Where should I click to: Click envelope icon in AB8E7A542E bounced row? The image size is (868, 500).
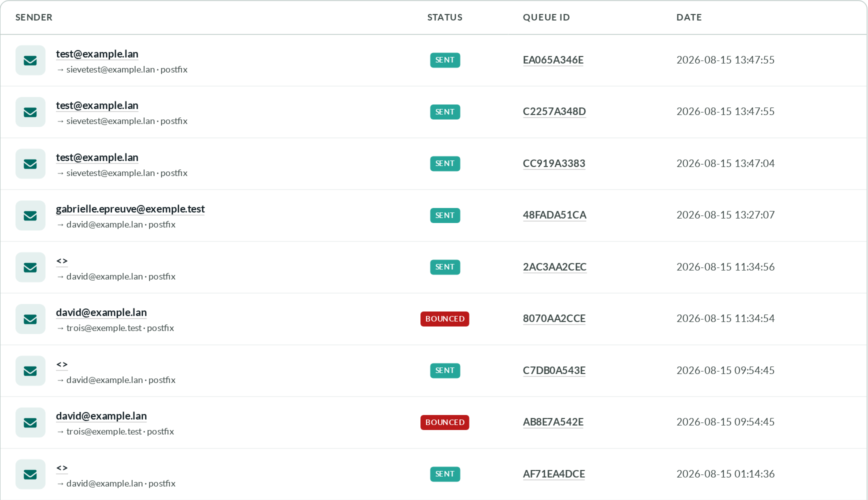click(30, 422)
